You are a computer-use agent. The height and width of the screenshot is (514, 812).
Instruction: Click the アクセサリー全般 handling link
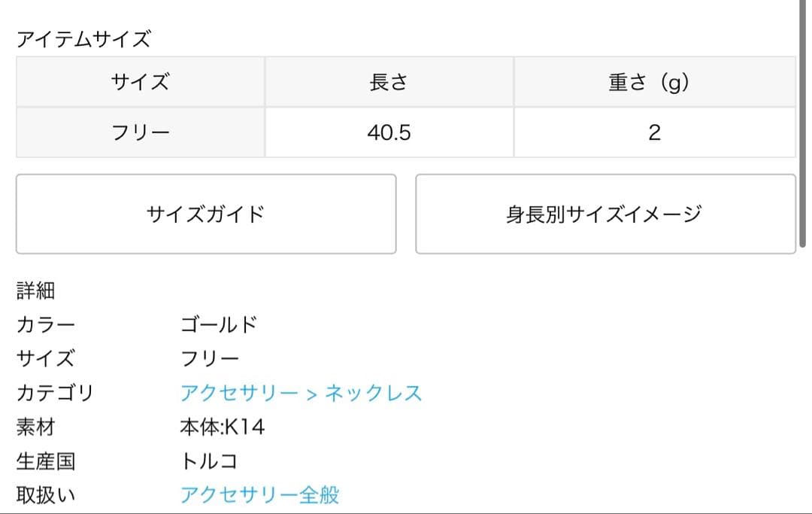tap(259, 495)
